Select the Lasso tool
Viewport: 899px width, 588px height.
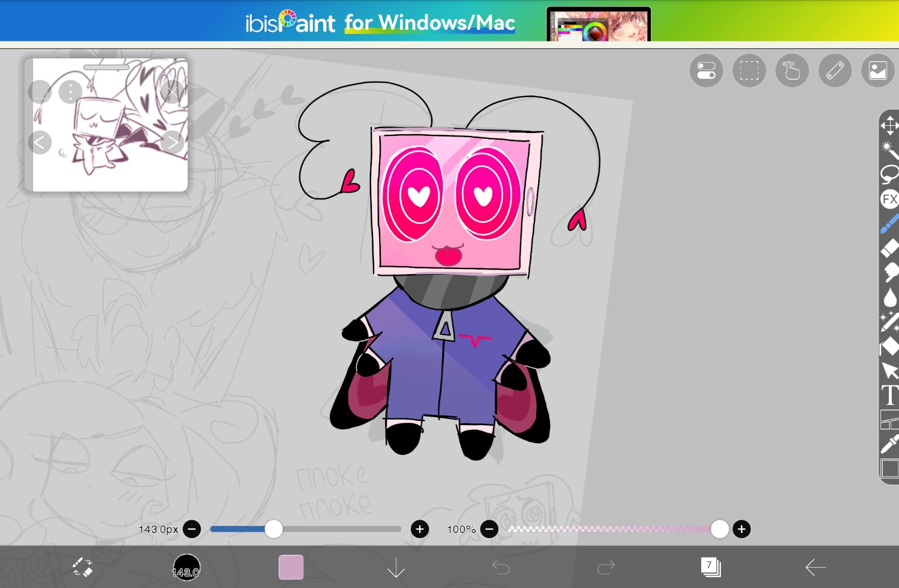(x=889, y=175)
